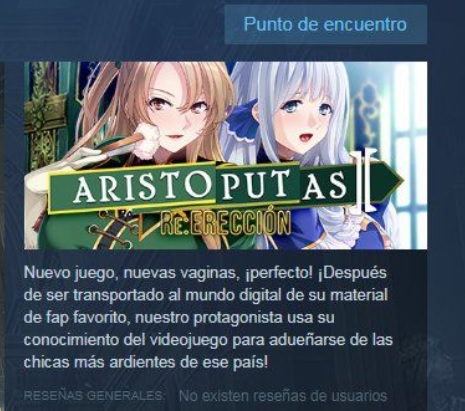This screenshot has width=465, height=411.
Task: Click the phrase "material de fap favorito"
Action: click(x=206, y=306)
